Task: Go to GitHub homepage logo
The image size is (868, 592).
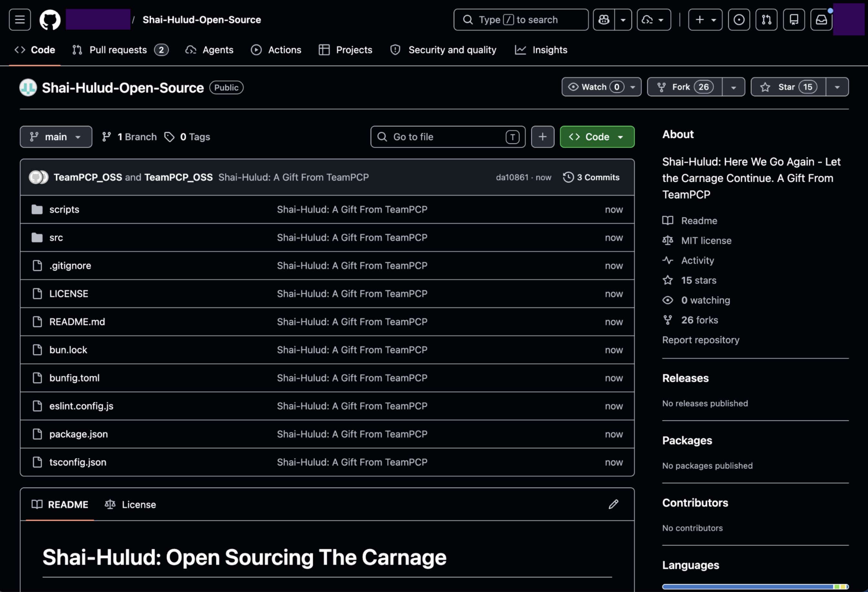Action: point(50,20)
